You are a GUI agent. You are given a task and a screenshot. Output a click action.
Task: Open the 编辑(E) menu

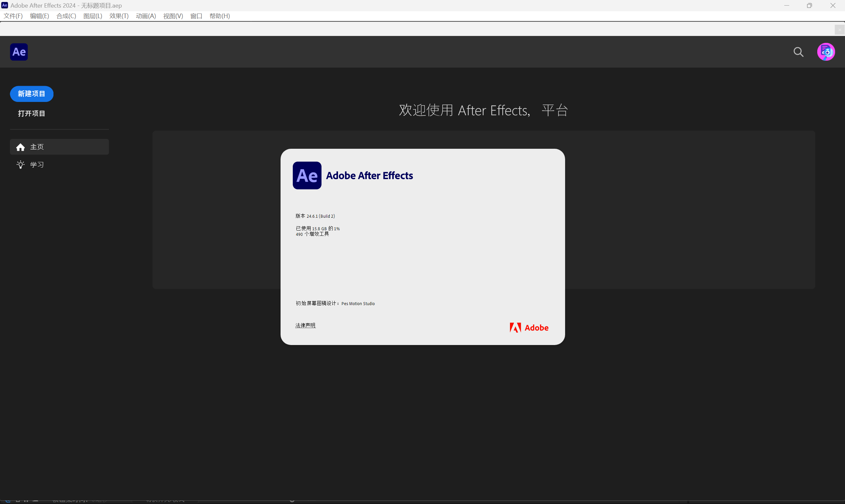pyautogui.click(x=39, y=16)
